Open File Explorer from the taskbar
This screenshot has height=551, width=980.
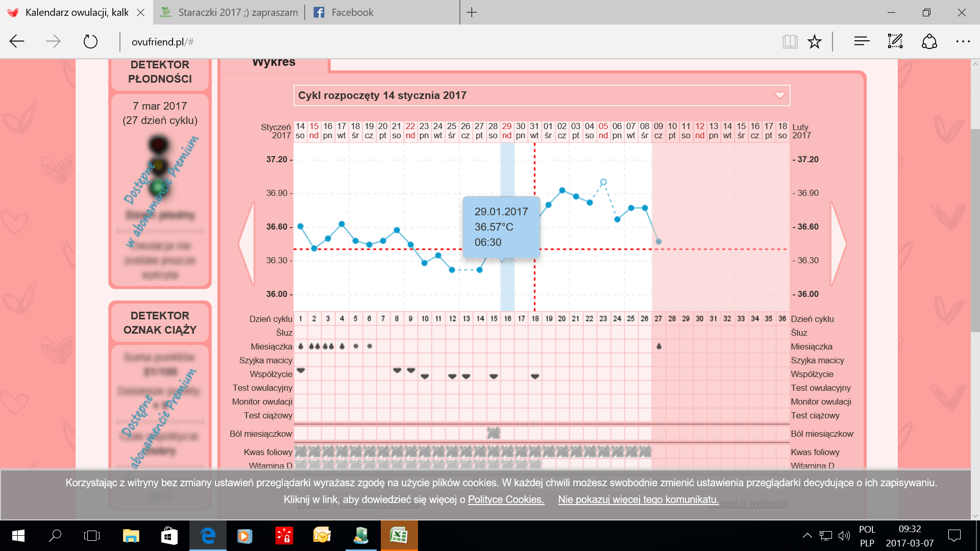pos(131,536)
